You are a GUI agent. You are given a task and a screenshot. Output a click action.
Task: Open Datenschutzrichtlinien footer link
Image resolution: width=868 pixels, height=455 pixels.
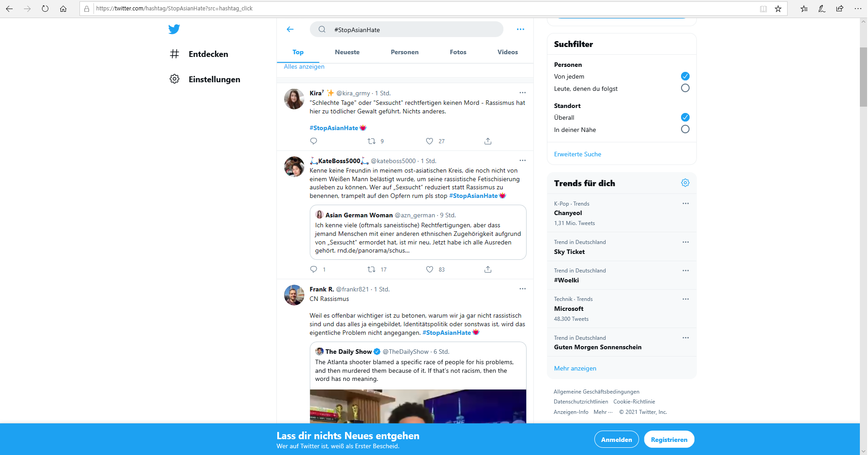[581, 402]
